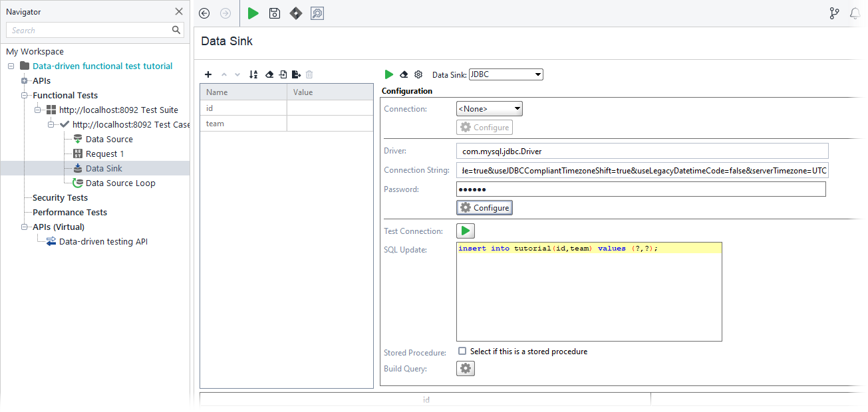Navigate back with the left arrow
The height and width of the screenshot is (412, 868).
tap(204, 13)
